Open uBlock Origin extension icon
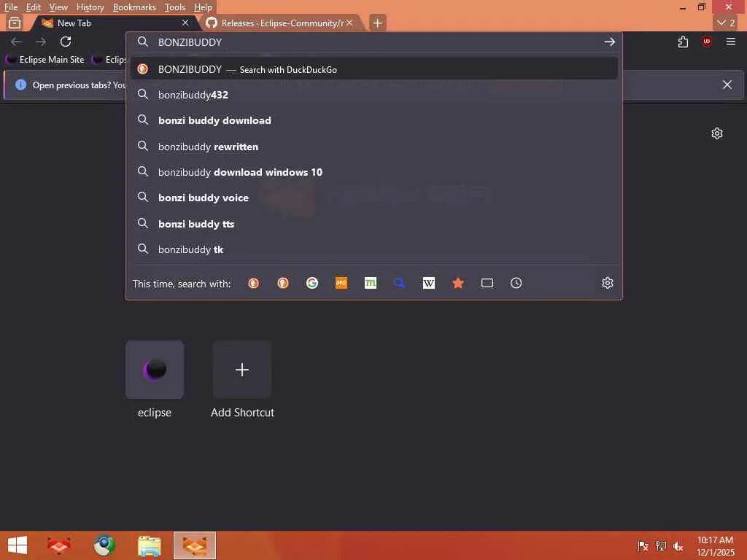This screenshot has width=747, height=560. (706, 42)
